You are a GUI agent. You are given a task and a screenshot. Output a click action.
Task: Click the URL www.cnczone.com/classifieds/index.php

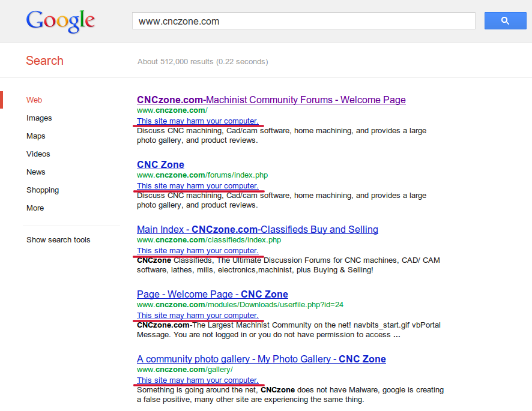pos(209,240)
